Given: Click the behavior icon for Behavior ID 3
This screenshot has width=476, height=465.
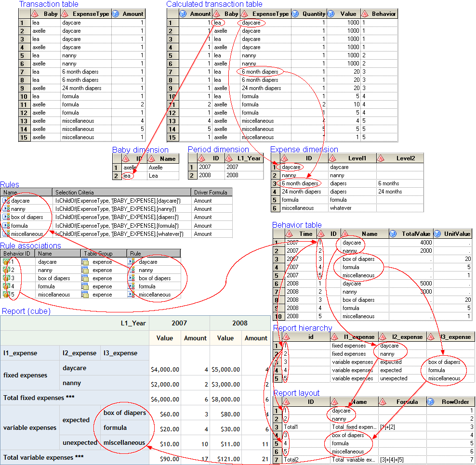Looking at the screenshot, I should [x=6, y=278].
